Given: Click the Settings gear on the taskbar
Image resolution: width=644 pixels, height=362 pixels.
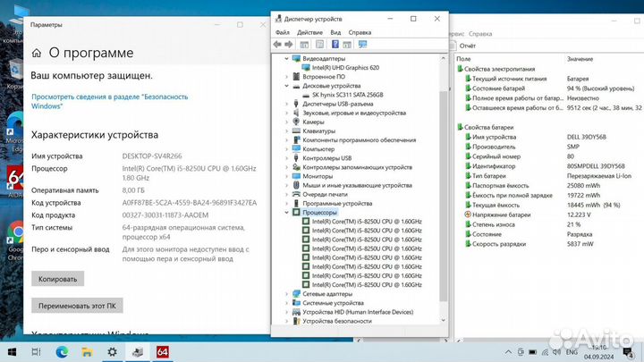Looking at the screenshot, I should (x=112, y=352).
